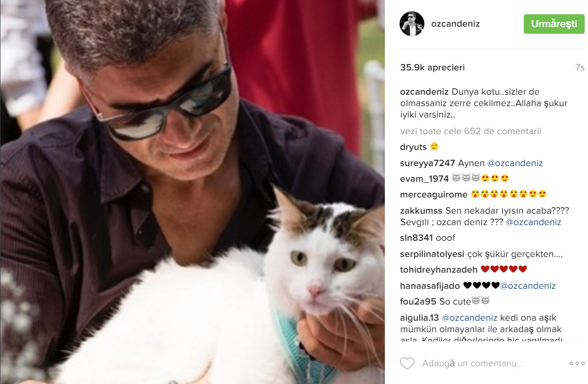Open ozcandeniz username in post header
This screenshot has width=588, height=384.
tap(455, 24)
